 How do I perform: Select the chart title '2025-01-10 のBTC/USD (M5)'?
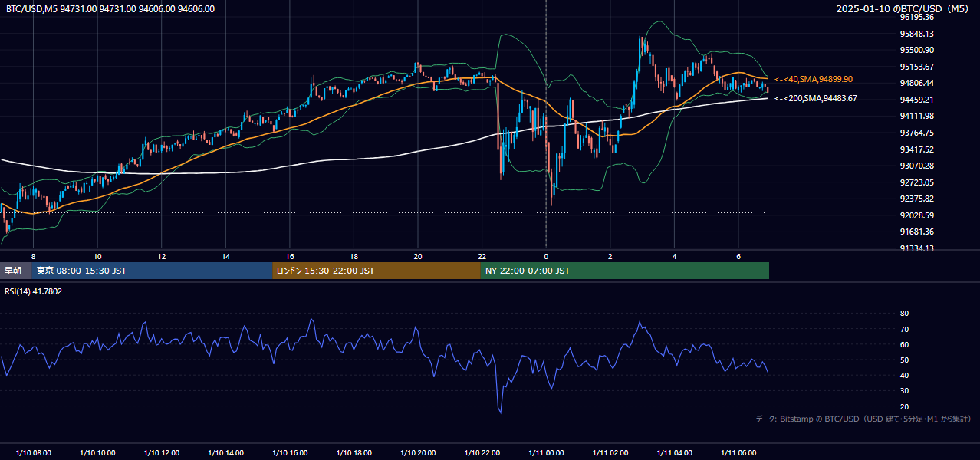(x=904, y=8)
